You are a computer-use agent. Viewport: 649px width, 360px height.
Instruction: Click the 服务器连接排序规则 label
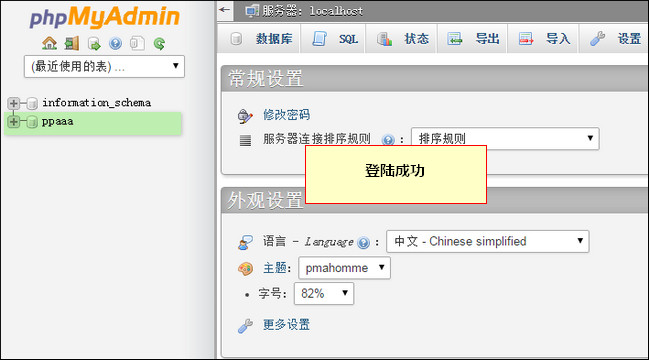317,139
